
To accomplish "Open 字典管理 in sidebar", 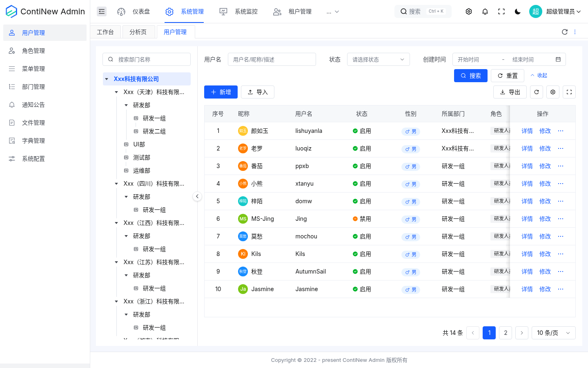I will 45,141.
